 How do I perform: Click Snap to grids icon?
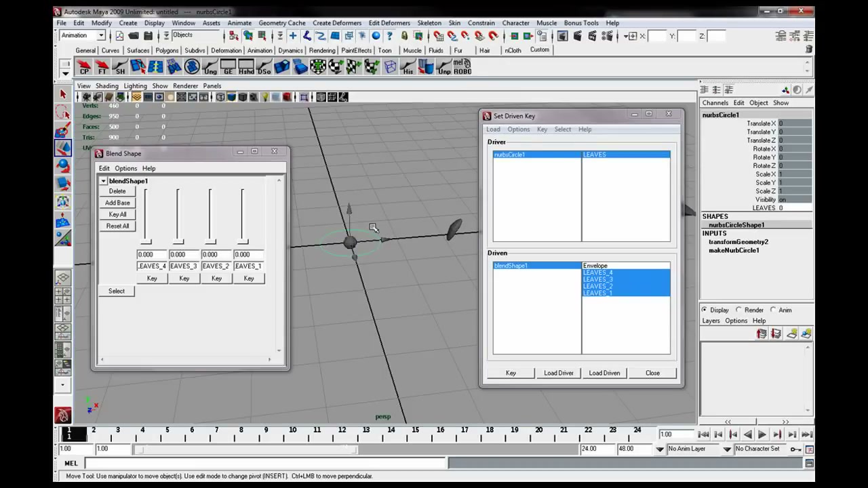coord(437,36)
